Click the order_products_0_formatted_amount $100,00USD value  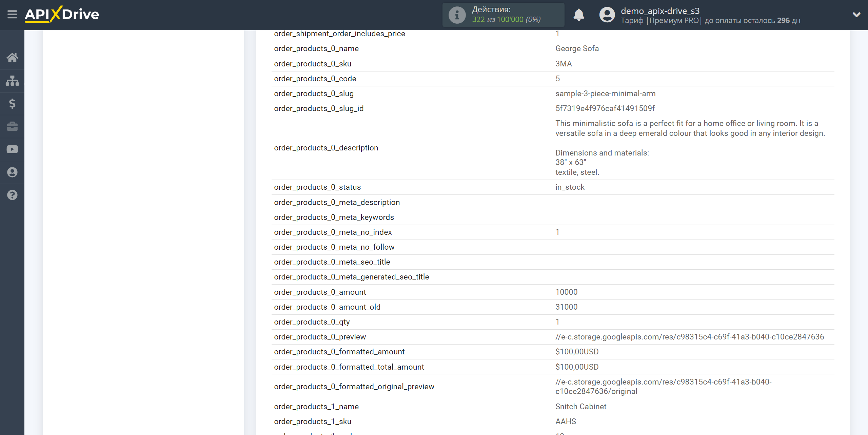[577, 352]
